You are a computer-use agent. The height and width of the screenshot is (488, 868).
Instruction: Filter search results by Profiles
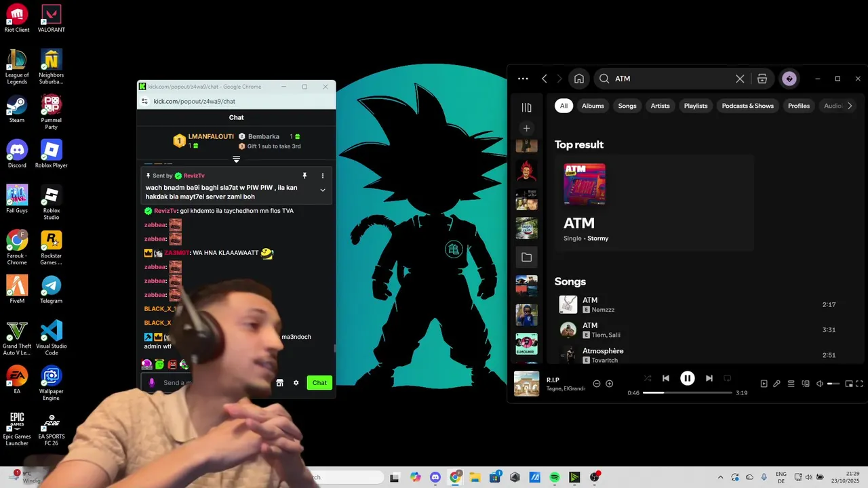tap(799, 106)
